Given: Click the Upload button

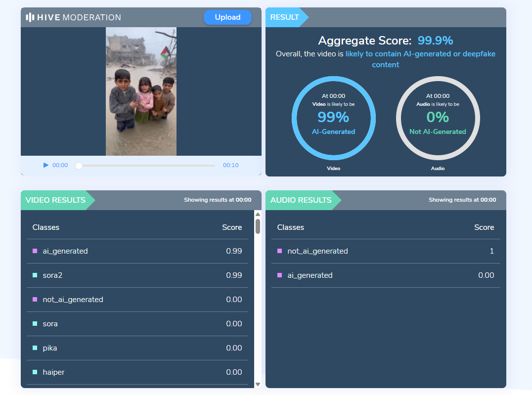Looking at the screenshot, I should click(x=227, y=17).
